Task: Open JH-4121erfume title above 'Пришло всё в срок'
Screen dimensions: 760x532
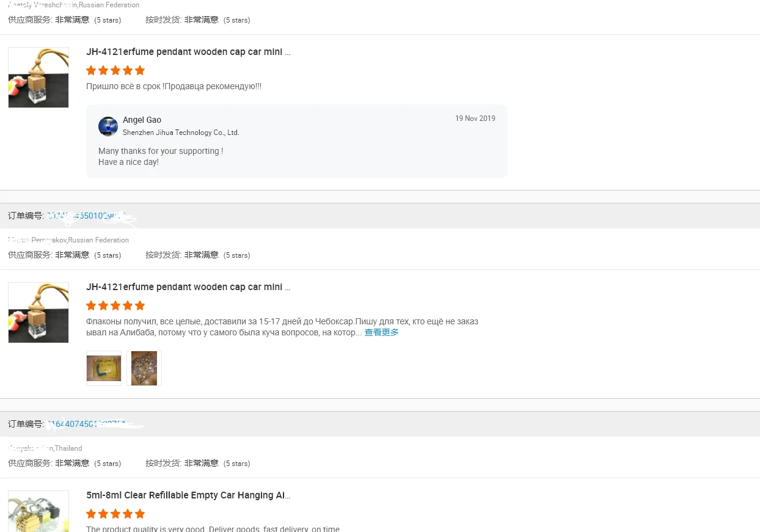Action: [x=188, y=52]
